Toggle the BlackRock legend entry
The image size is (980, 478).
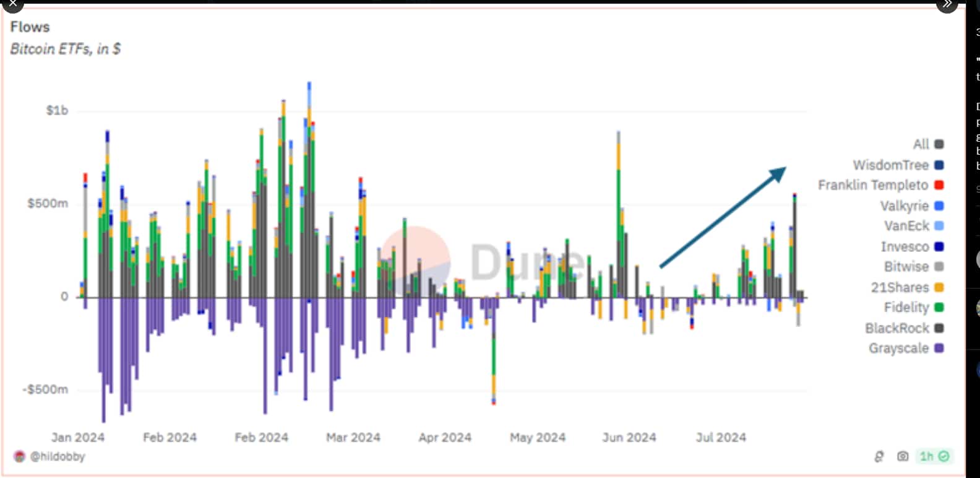[x=896, y=328]
